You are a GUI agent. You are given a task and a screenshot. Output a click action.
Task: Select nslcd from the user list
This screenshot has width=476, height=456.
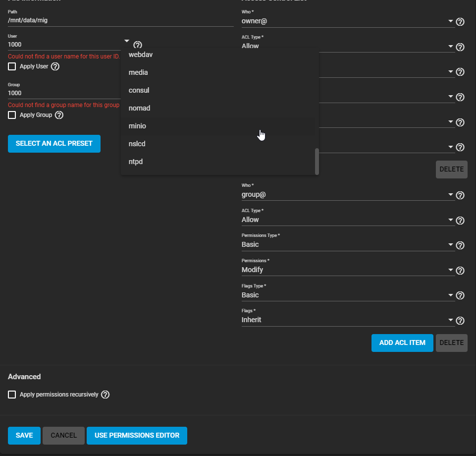217,144
